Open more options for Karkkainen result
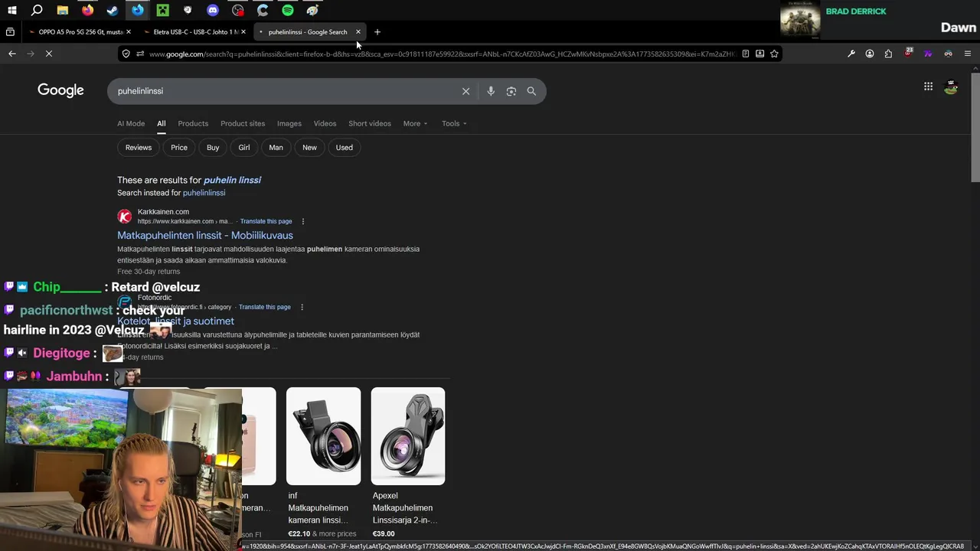Viewport: 980px width, 551px height. coord(302,221)
